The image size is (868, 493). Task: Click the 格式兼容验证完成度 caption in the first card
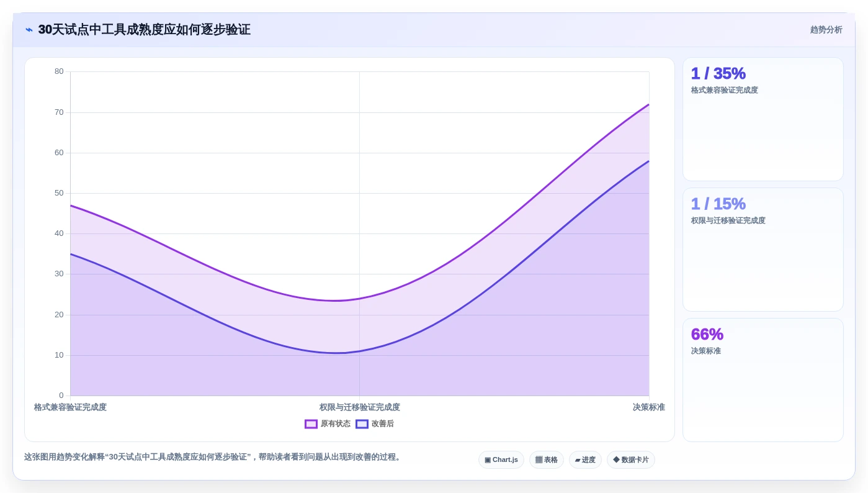(x=725, y=90)
